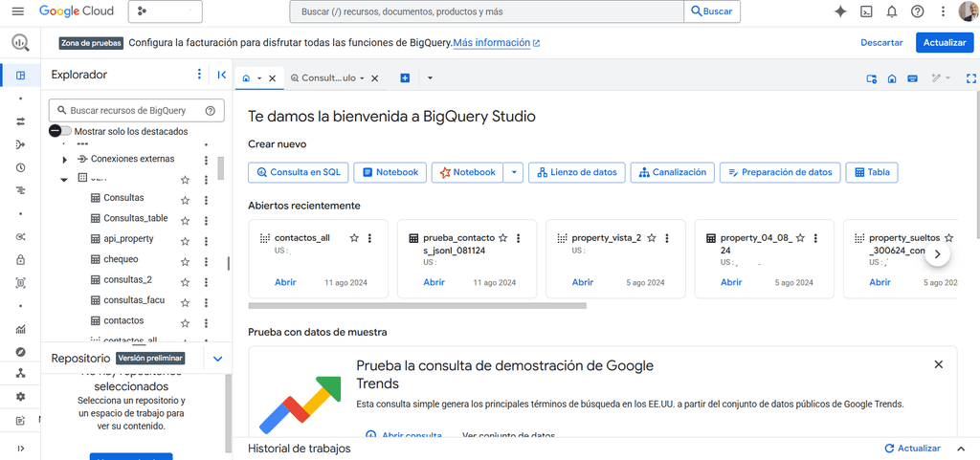
Task: Star the chequeo table
Action: [x=185, y=261]
